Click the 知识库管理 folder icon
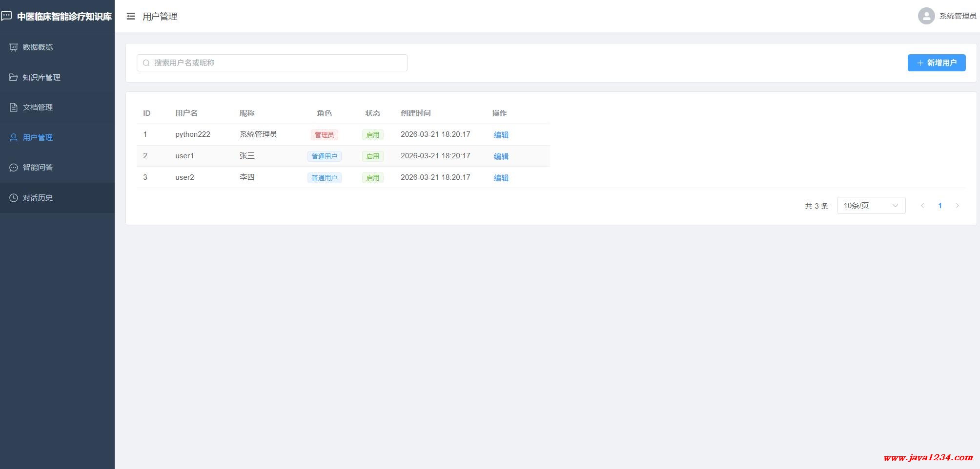This screenshot has height=469, width=980. click(14, 77)
